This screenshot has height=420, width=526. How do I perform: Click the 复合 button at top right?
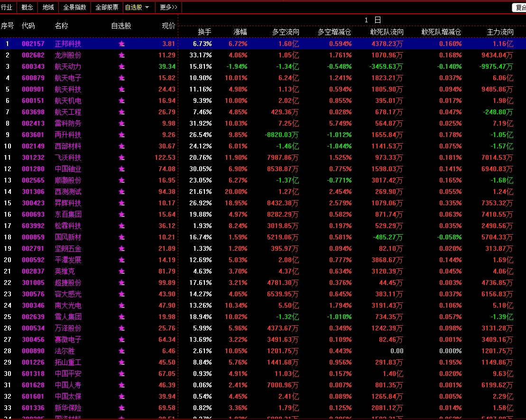point(520,8)
